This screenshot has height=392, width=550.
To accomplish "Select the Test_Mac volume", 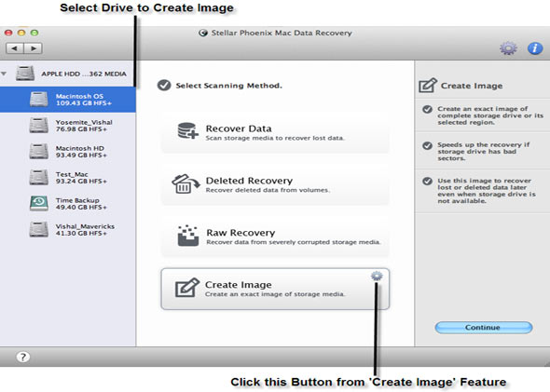I will pyautogui.click(x=68, y=178).
